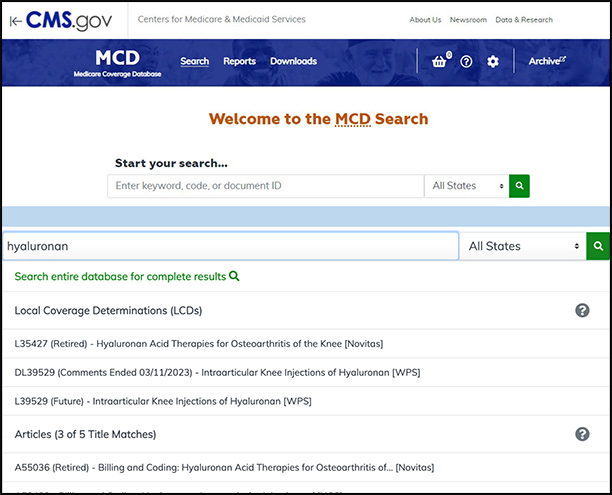Open settings gear in MCD header

493,62
